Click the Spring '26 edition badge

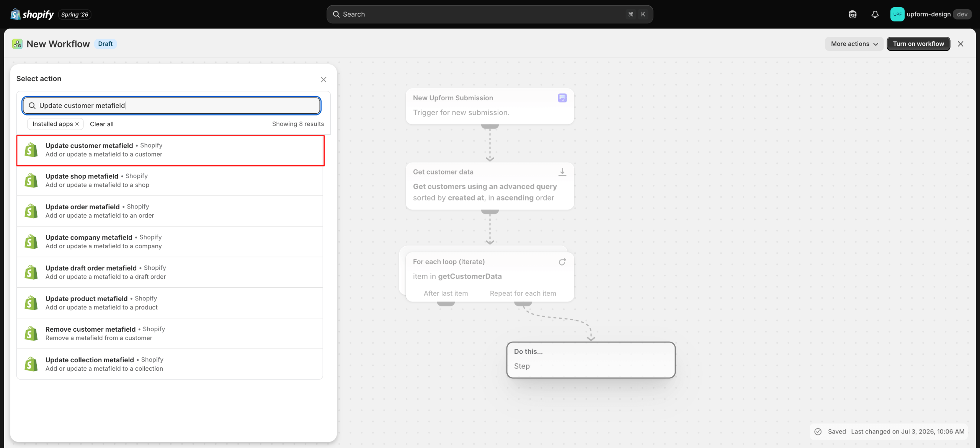75,15
